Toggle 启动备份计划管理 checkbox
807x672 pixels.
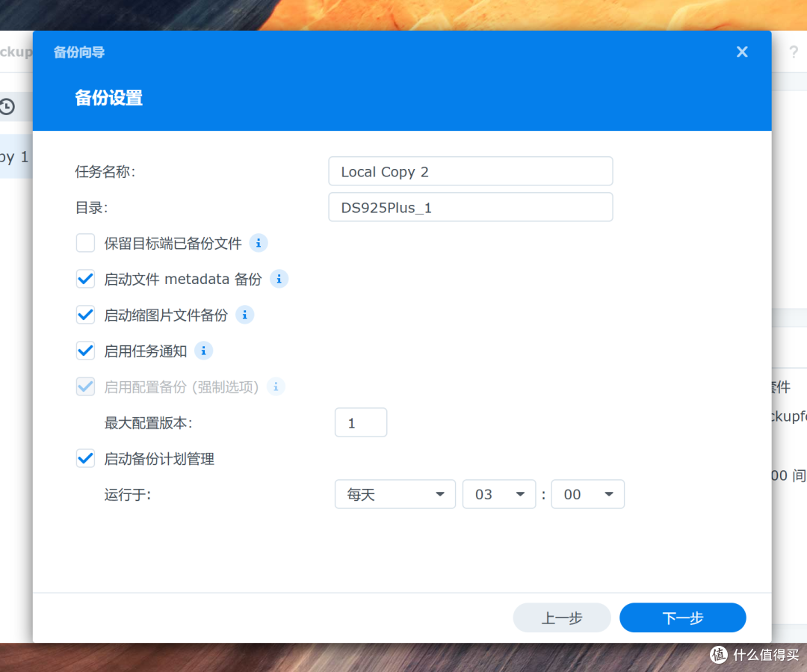tap(85, 458)
